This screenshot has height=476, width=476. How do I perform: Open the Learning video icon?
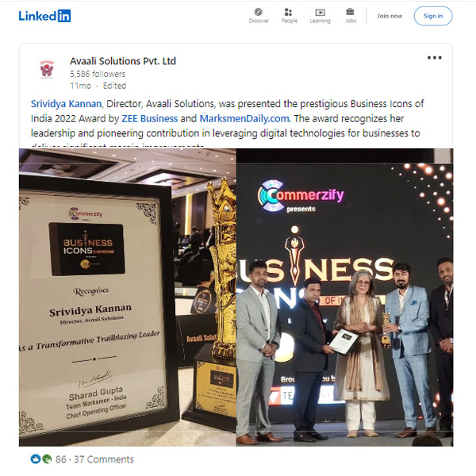pyautogui.click(x=320, y=12)
